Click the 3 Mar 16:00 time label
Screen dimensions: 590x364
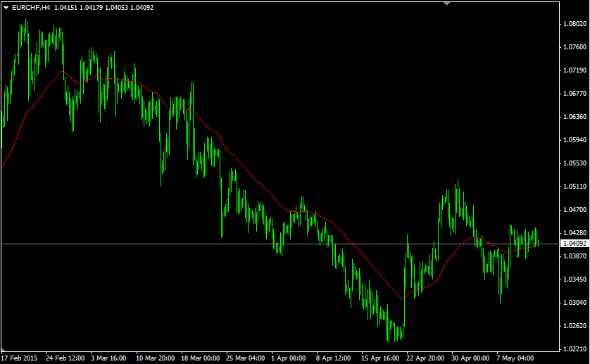[x=108, y=358]
